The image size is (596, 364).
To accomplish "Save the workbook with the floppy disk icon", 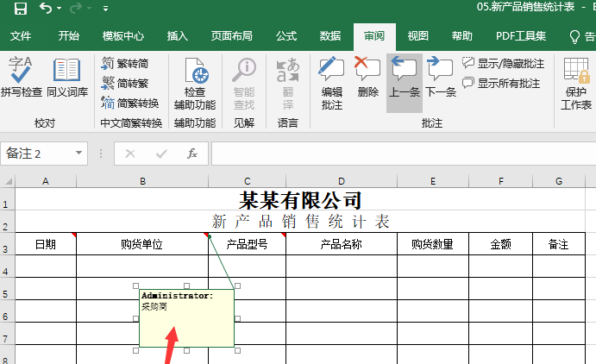I will (21, 9).
